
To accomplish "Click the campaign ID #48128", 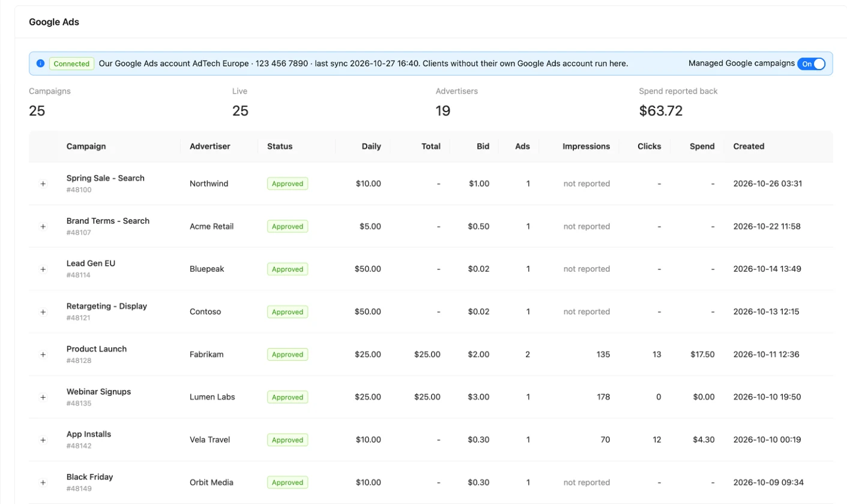I will pos(79,361).
